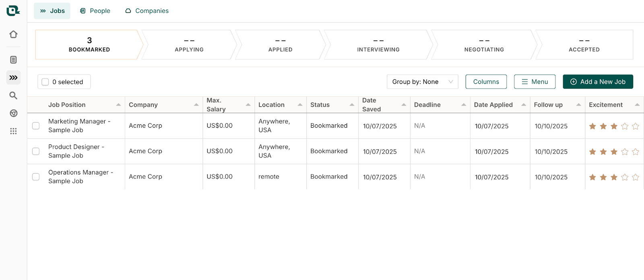Set fifth star for Marketing Manager excitement
The width and height of the screenshot is (644, 280).
pos(635,127)
